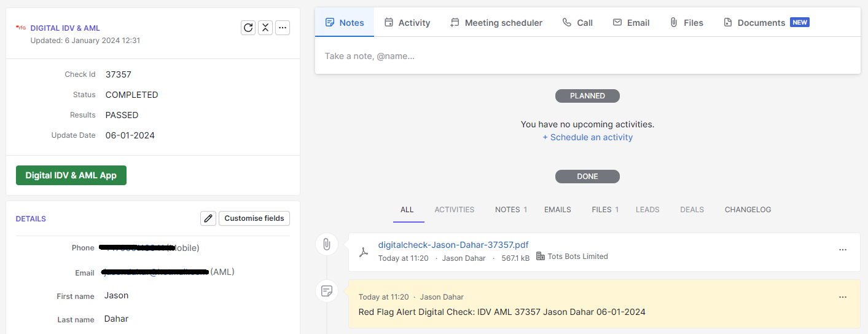Open digitalcheck-Jason-Dahar-37357.pdf link
The width and height of the screenshot is (868, 334).
pyautogui.click(x=453, y=245)
